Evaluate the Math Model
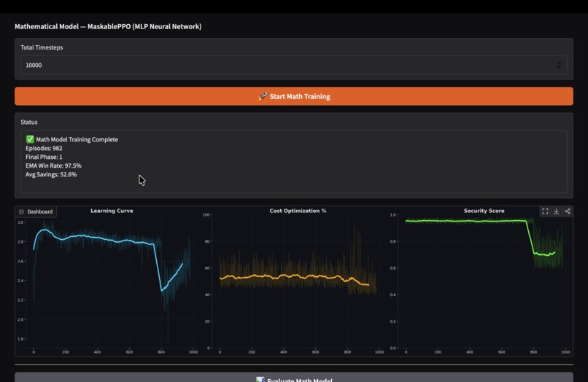Screen dimensions: 588x382 pyautogui.click(x=294, y=377)
